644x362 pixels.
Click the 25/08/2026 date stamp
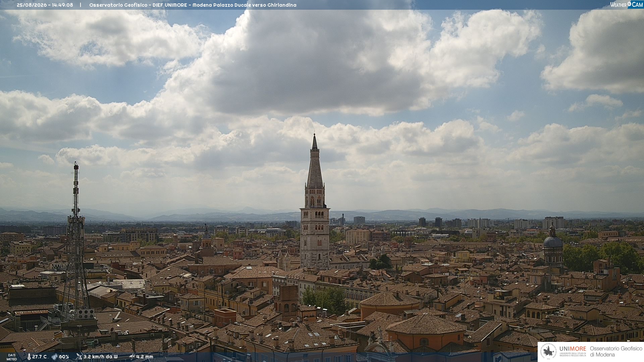click(x=33, y=5)
